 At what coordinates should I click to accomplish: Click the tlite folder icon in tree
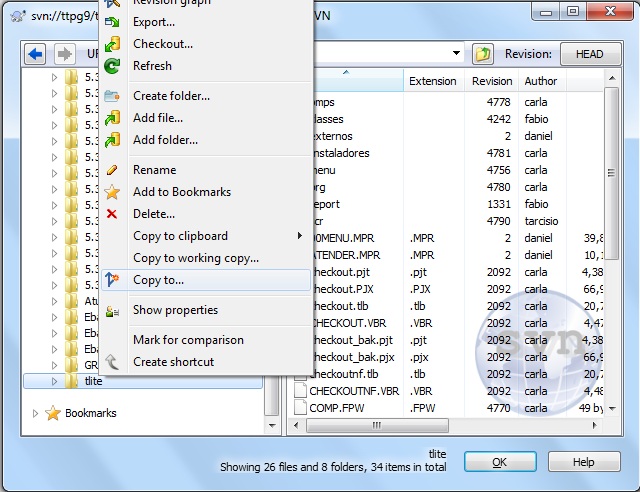point(72,381)
